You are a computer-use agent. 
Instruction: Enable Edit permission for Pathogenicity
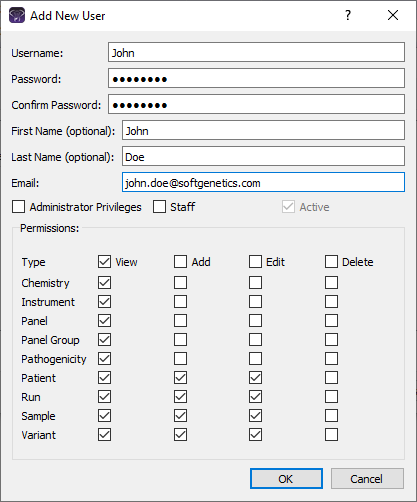click(255, 359)
